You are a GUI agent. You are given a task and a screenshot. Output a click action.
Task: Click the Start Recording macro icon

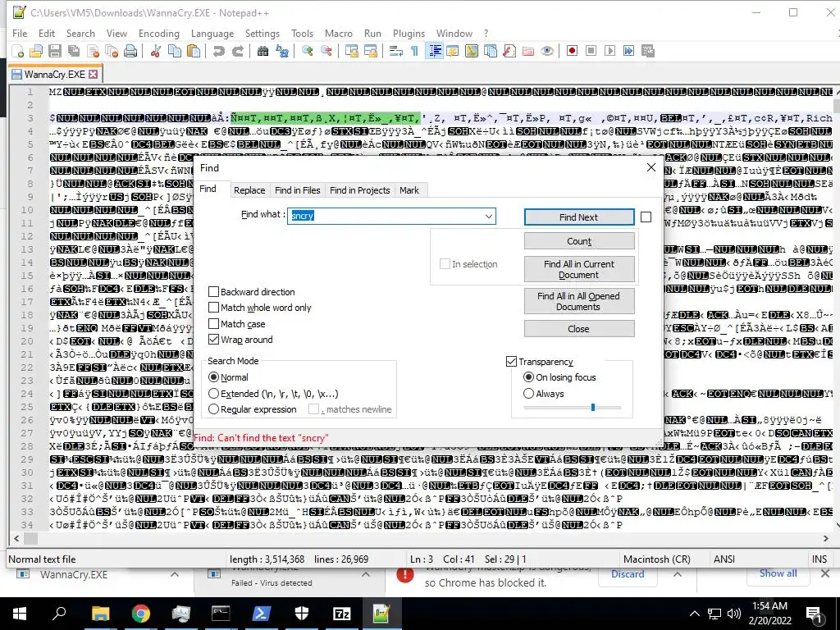click(572, 51)
